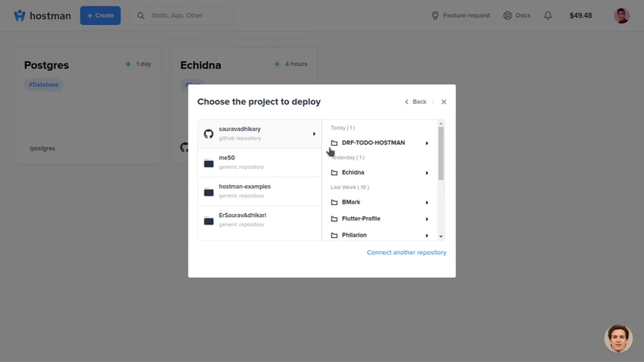Click the folder icon beside BMark
The height and width of the screenshot is (362, 644).
tap(334, 203)
